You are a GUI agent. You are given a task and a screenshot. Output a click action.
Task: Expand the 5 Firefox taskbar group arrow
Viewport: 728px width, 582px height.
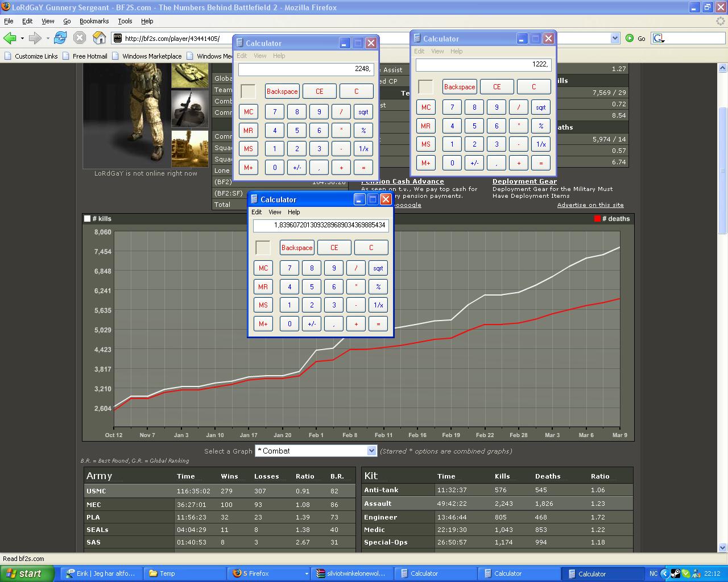click(x=307, y=573)
